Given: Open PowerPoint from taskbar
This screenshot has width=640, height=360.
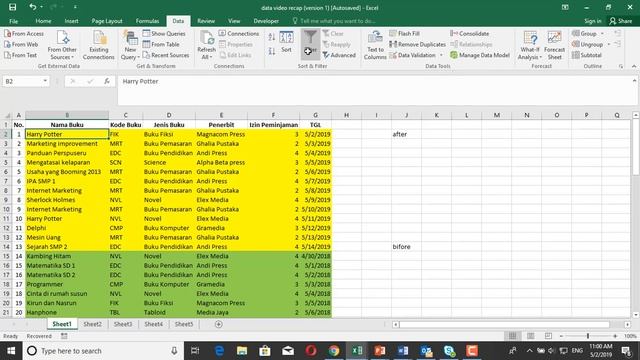Looking at the screenshot, I should pos(380,351).
